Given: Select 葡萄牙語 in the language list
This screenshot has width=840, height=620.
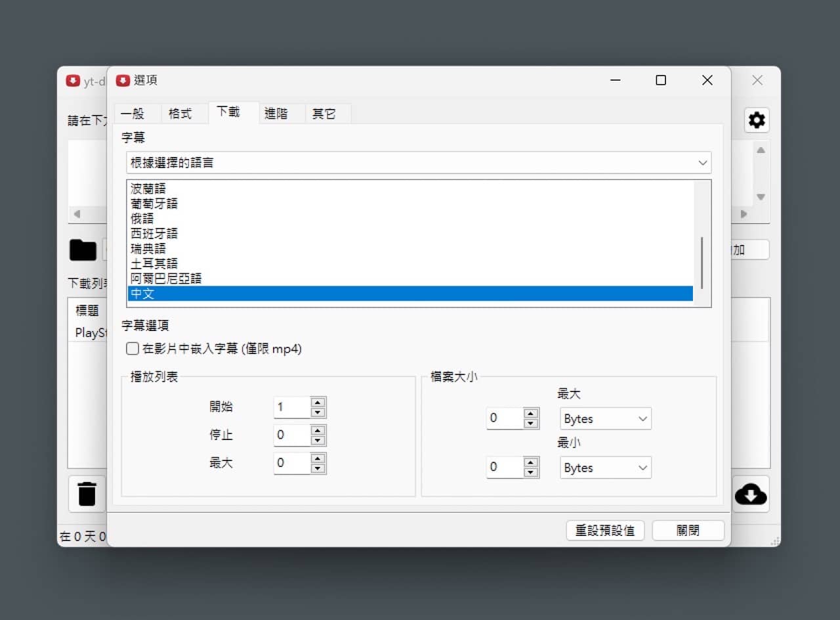Looking at the screenshot, I should pos(410,204).
